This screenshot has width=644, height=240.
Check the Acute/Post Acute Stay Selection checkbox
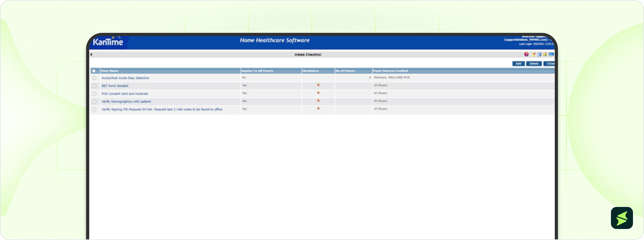pos(94,78)
